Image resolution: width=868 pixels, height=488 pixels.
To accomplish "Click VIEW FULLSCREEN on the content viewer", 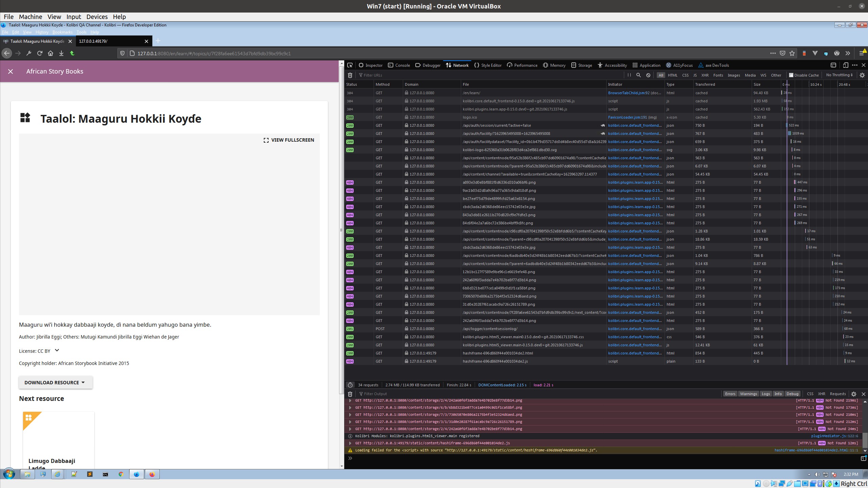I will click(x=289, y=140).
